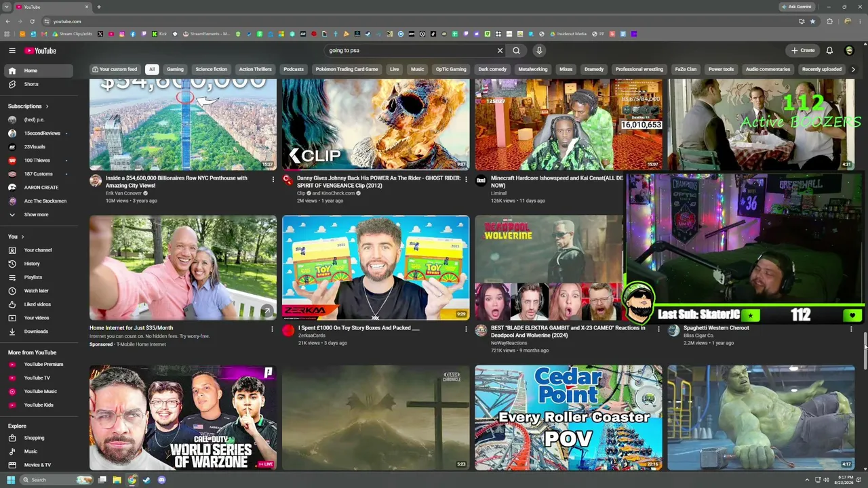The width and height of the screenshot is (868, 488).
Task: Open Playlists in the sidebar
Action: (40, 277)
